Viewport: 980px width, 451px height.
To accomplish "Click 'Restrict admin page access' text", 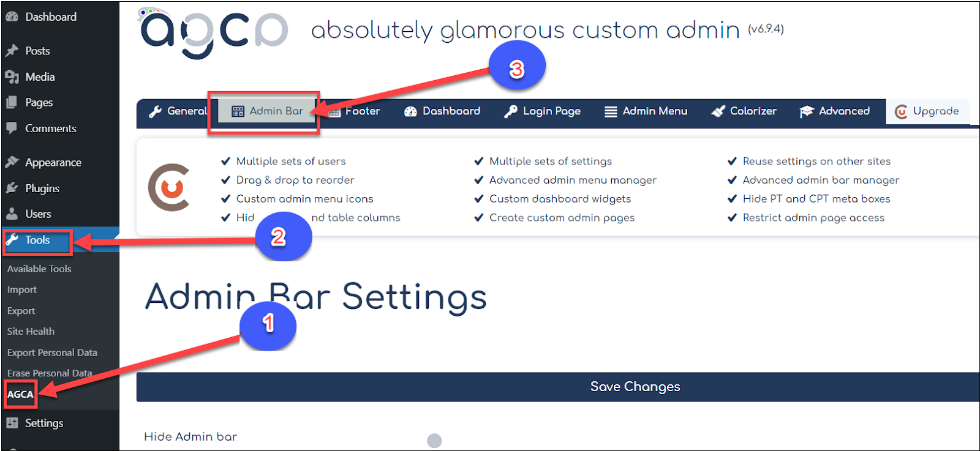I will tap(813, 218).
